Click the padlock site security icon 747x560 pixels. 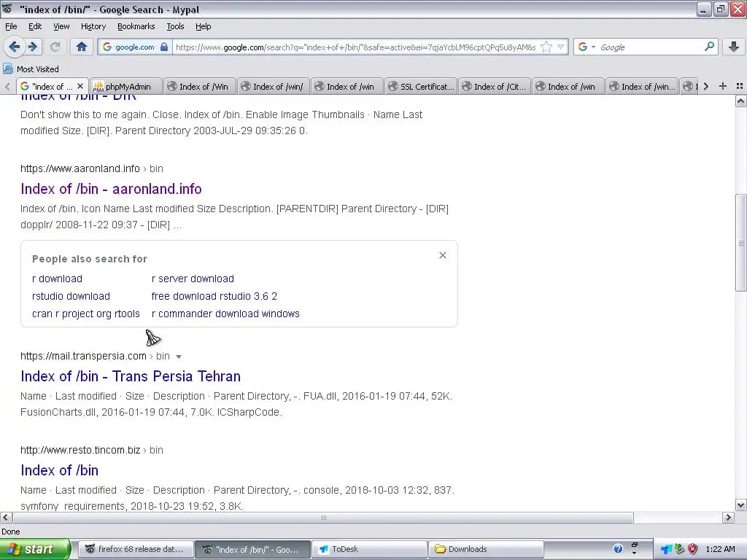(x=164, y=47)
